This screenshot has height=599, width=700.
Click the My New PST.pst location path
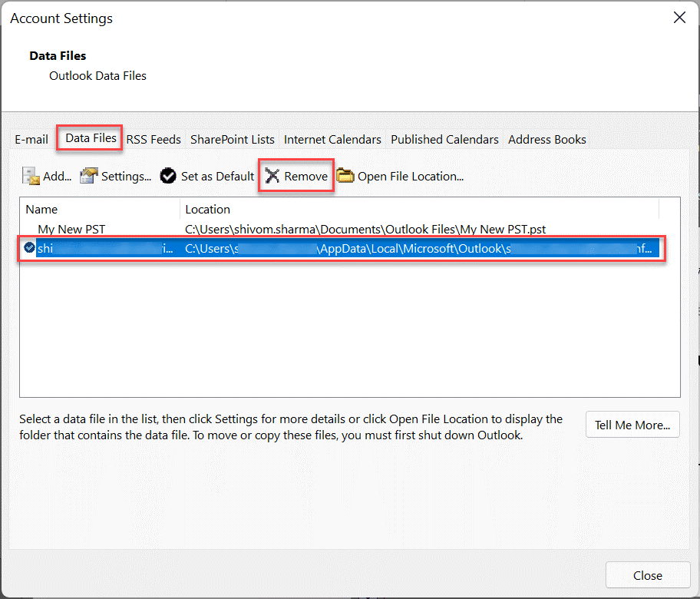coord(365,229)
